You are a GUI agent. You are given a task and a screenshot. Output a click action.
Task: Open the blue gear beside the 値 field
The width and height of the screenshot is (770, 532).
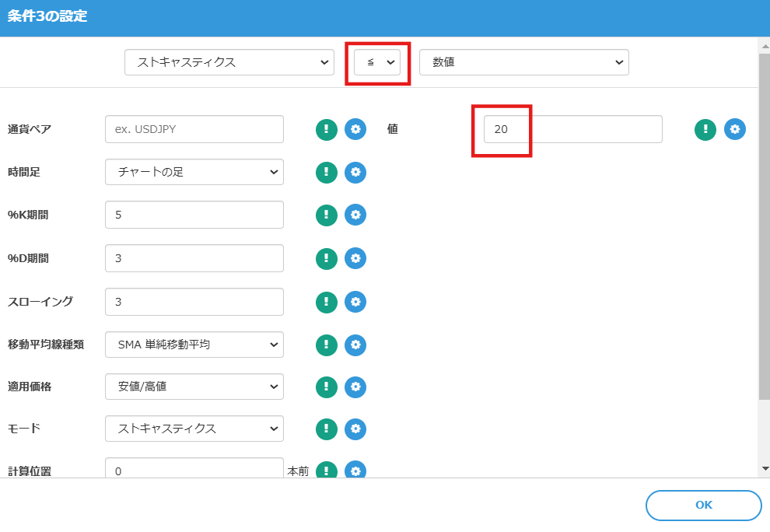coord(735,129)
